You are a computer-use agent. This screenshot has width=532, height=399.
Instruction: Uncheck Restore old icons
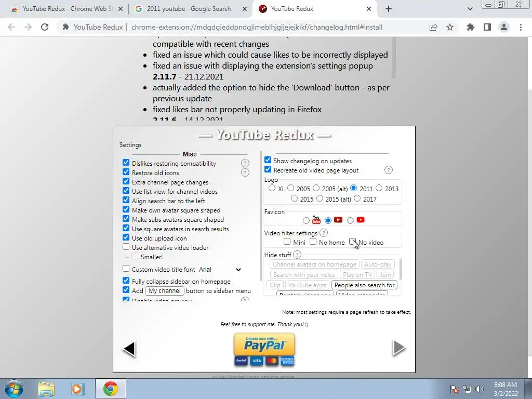tap(126, 172)
